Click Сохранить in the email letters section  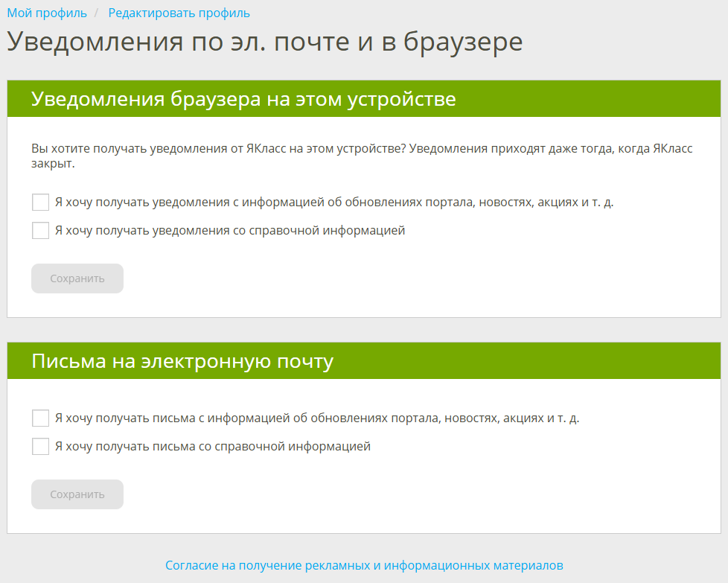77,494
